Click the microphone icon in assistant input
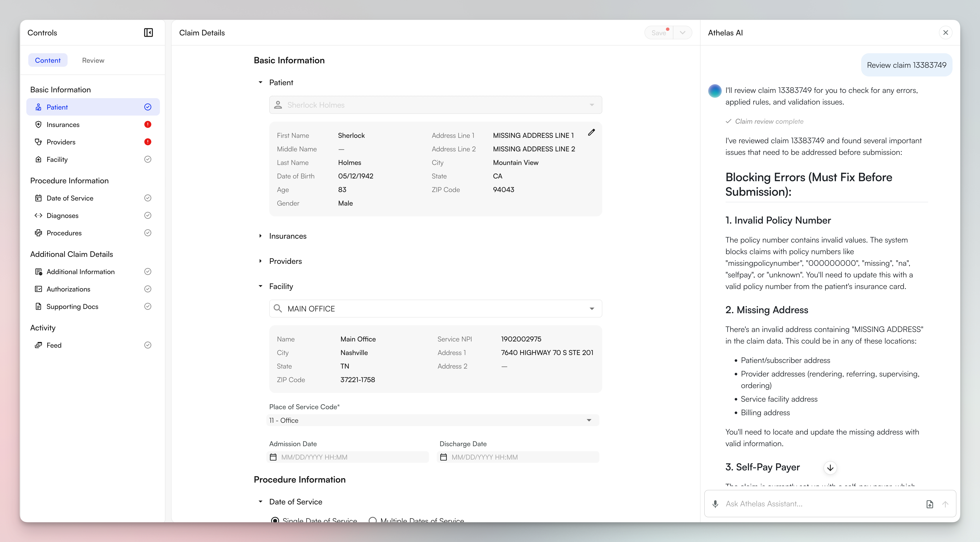This screenshot has width=980, height=542. pos(715,504)
